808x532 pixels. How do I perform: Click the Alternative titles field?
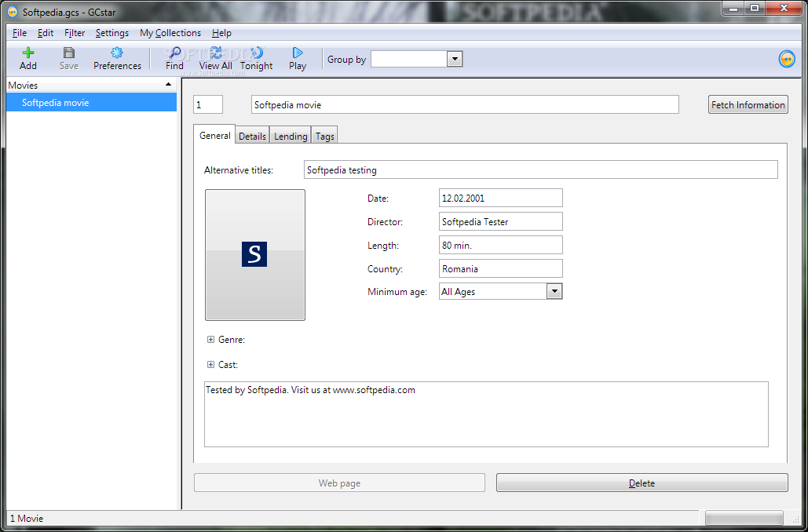[540, 169]
